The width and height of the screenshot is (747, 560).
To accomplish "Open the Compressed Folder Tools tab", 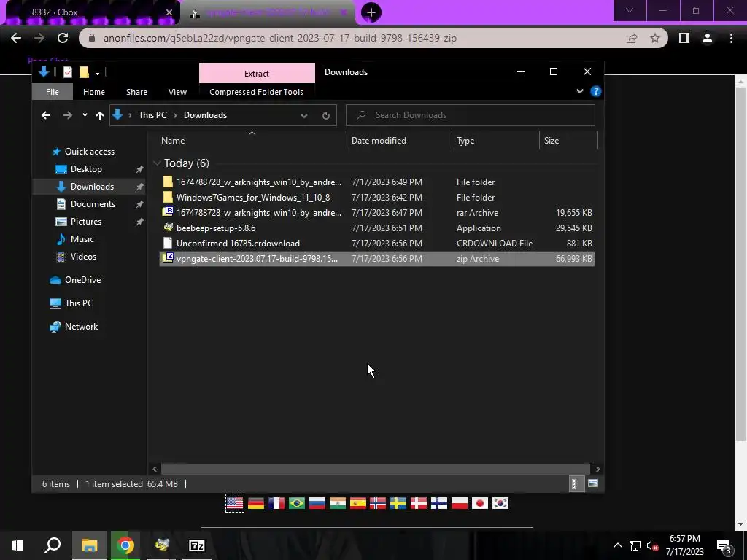I will (x=256, y=92).
